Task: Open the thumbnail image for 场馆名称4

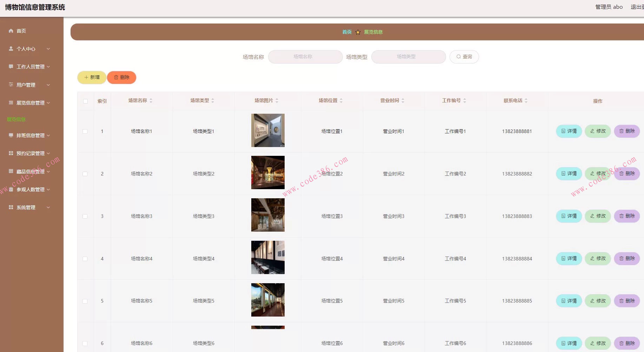Action: 268,258
